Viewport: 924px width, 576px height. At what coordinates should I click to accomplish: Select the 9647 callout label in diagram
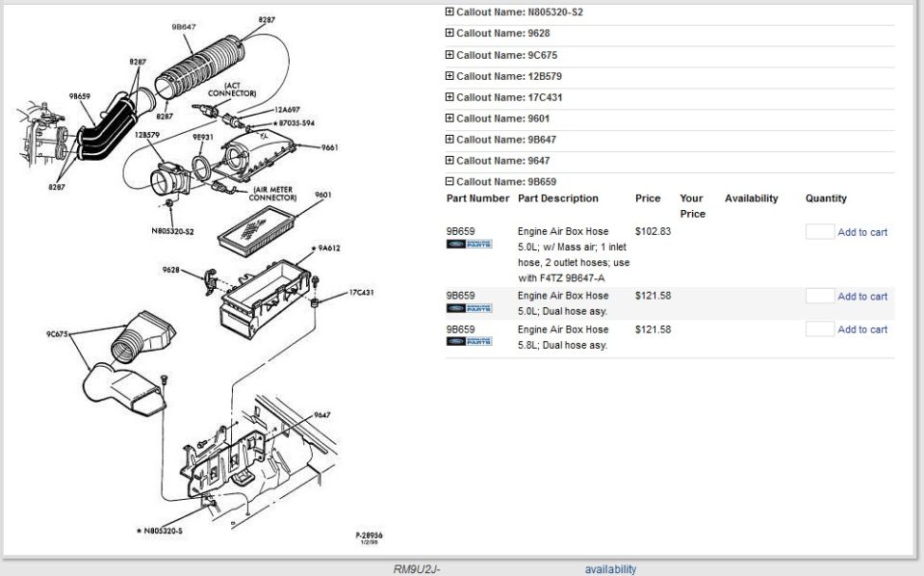pyautogui.click(x=321, y=415)
